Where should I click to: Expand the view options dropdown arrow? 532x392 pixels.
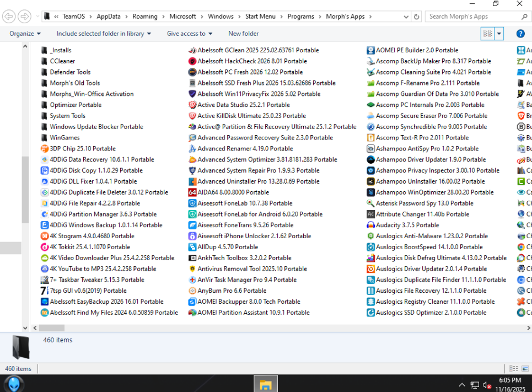tap(499, 34)
